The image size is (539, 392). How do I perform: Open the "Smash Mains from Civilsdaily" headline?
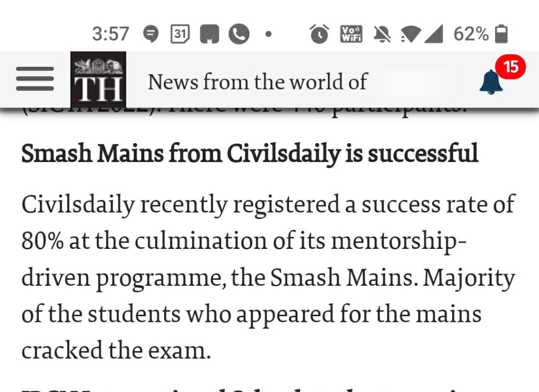(x=249, y=153)
